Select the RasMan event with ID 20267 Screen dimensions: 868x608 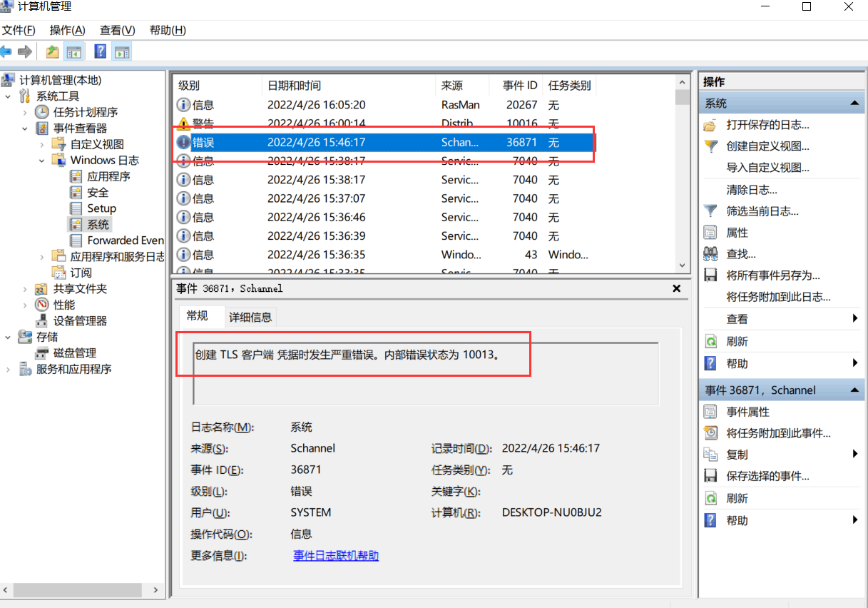(384, 105)
